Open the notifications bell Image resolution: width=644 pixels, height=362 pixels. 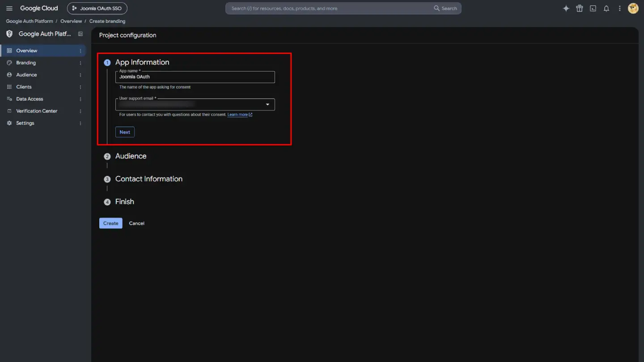(606, 8)
